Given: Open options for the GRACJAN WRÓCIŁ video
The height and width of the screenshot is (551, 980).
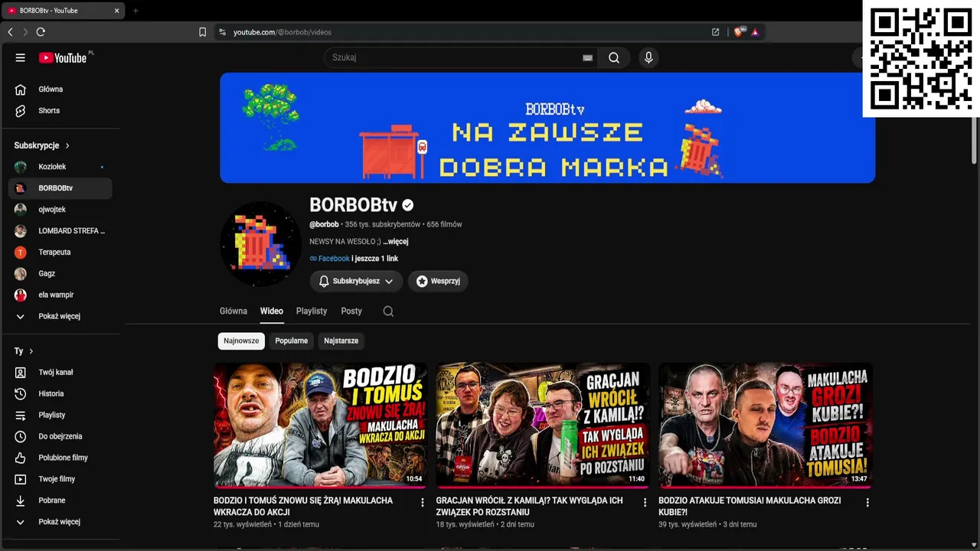Looking at the screenshot, I should (x=645, y=503).
